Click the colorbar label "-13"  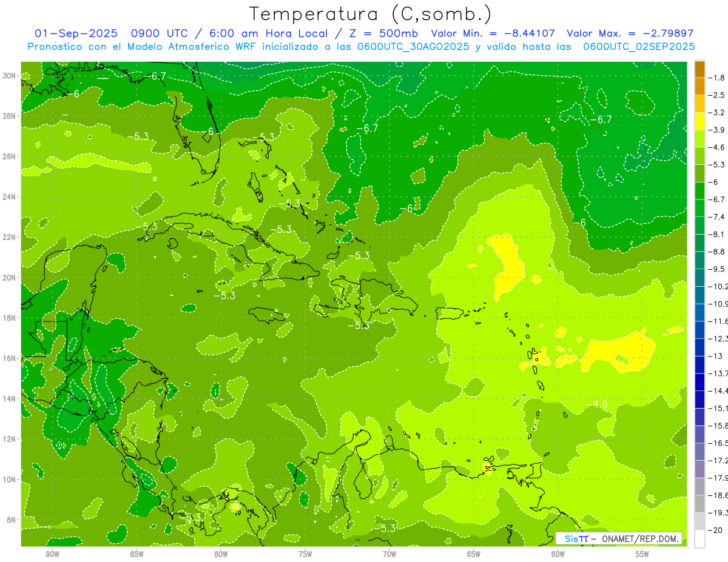(715, 356)
